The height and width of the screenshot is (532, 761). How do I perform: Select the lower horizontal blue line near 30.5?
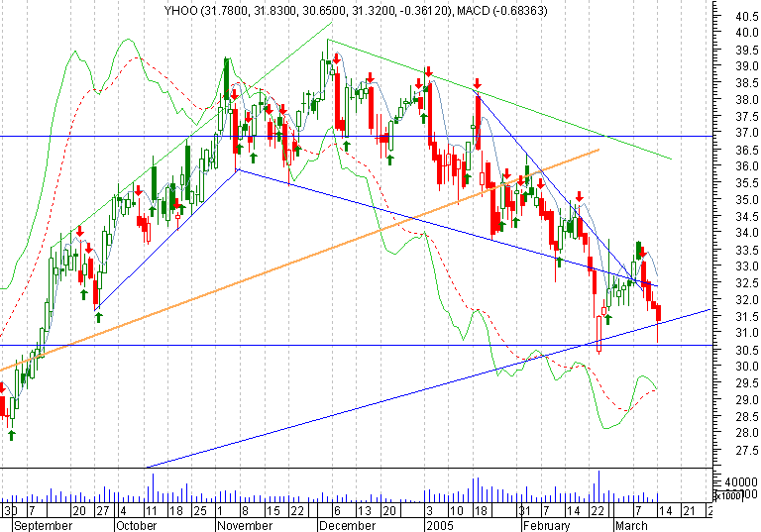coord(357,345)
